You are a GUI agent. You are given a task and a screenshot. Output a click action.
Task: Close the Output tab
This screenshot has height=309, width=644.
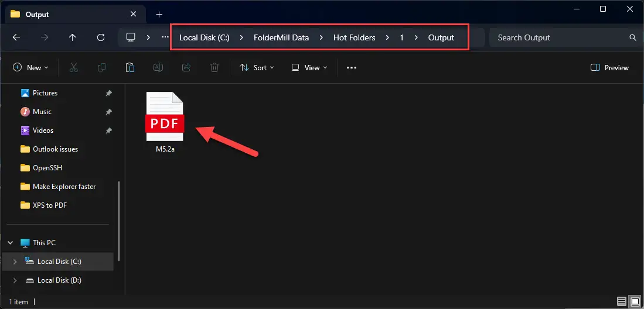coord(134,15)
